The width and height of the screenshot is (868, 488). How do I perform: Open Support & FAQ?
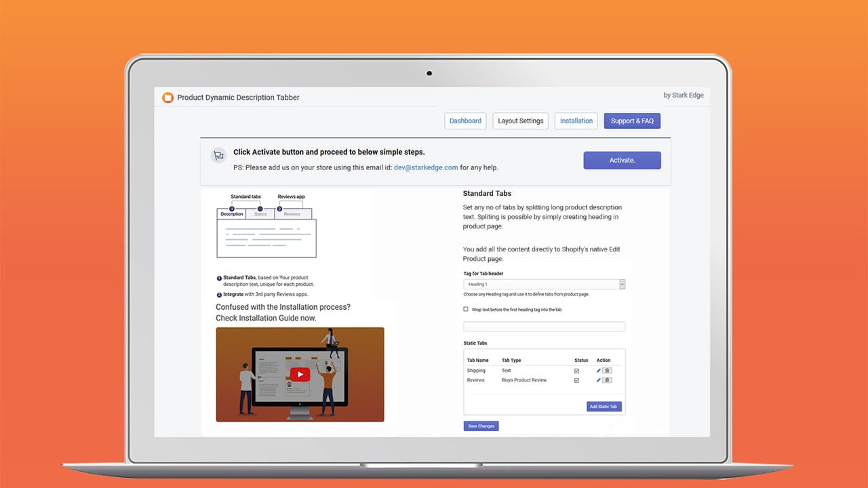coord(632,121)
